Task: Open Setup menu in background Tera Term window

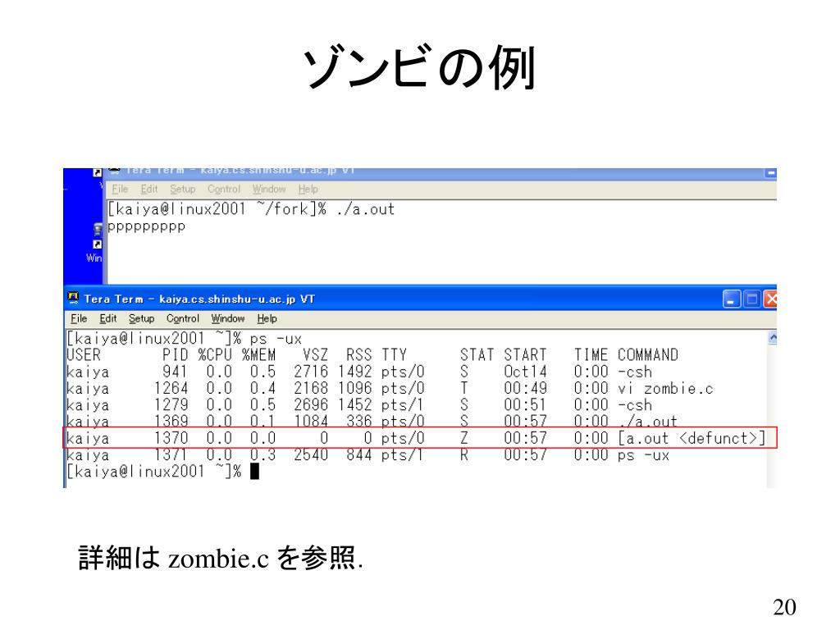Action: coord(183,189)
